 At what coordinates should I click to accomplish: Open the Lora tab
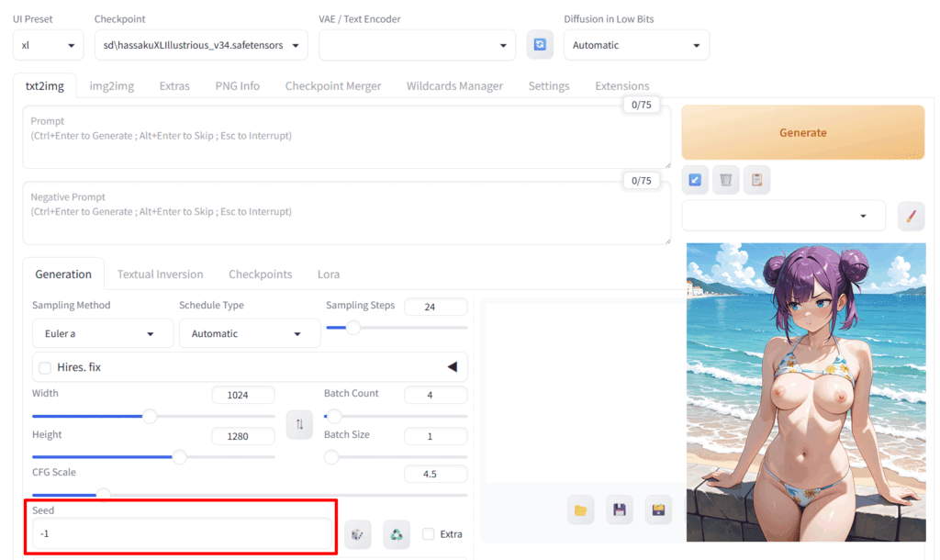click(328, 274)
